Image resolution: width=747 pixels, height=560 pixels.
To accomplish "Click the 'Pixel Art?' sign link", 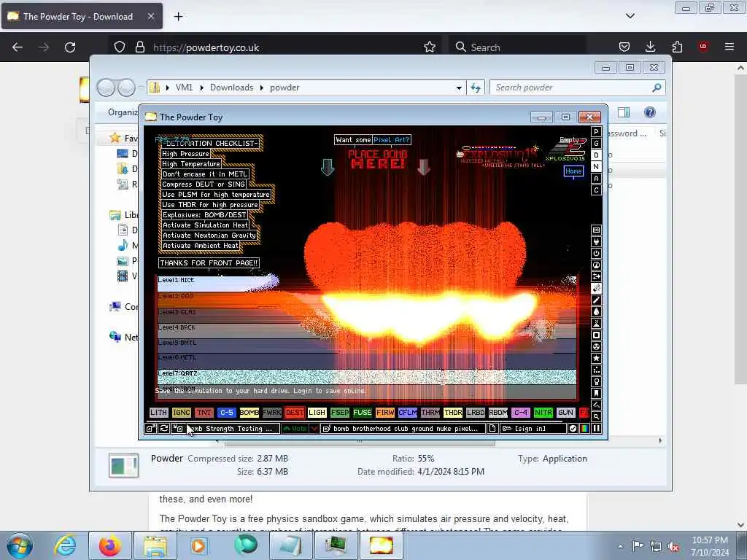I will [392, 139].
